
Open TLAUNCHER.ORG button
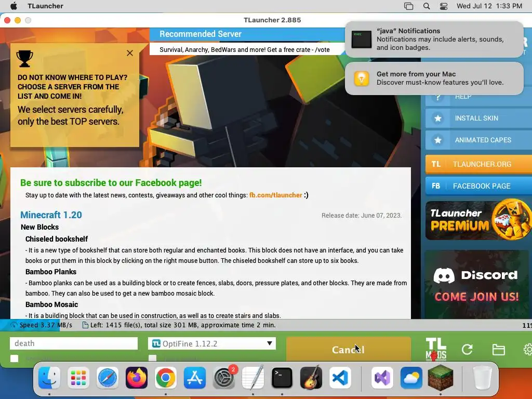click(x=478, y=164)
